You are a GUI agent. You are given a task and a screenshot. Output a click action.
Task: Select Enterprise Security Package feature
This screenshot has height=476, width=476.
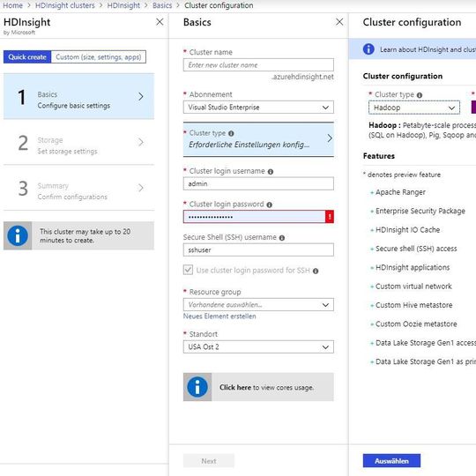[420, 211]
